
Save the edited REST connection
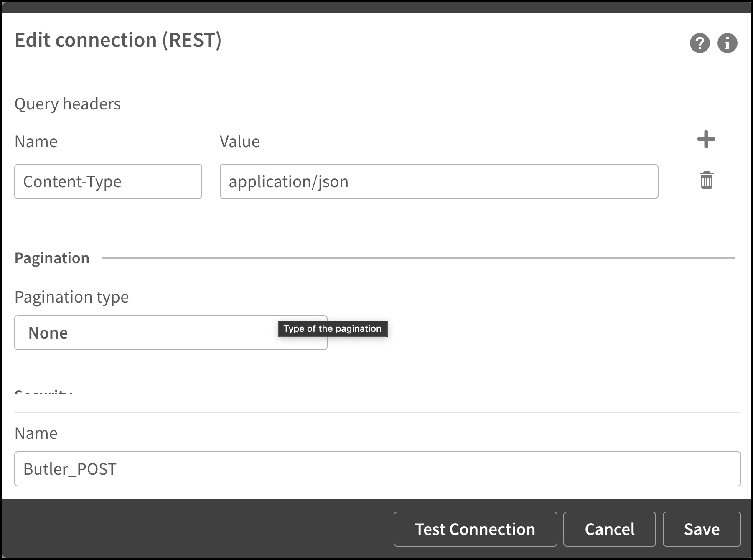coord(701,529)
